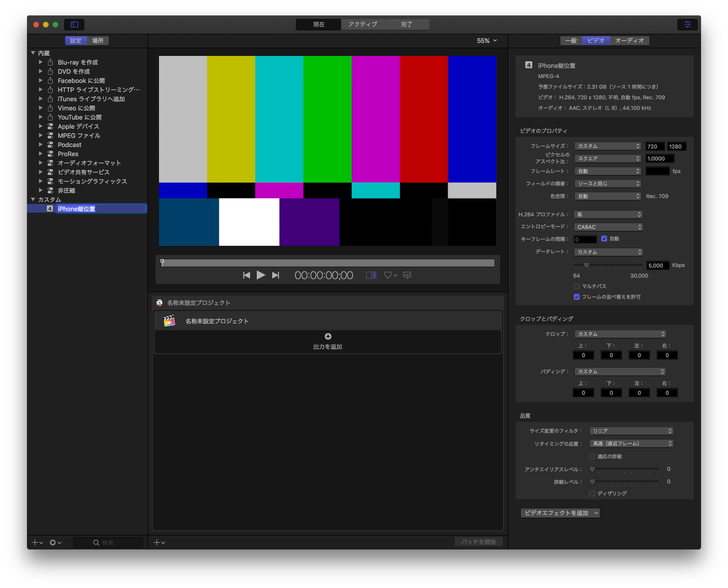Toggle the comparison split view icon
Image resolution: width=728 pixels, height=588 pixels.
pos(371,275)
